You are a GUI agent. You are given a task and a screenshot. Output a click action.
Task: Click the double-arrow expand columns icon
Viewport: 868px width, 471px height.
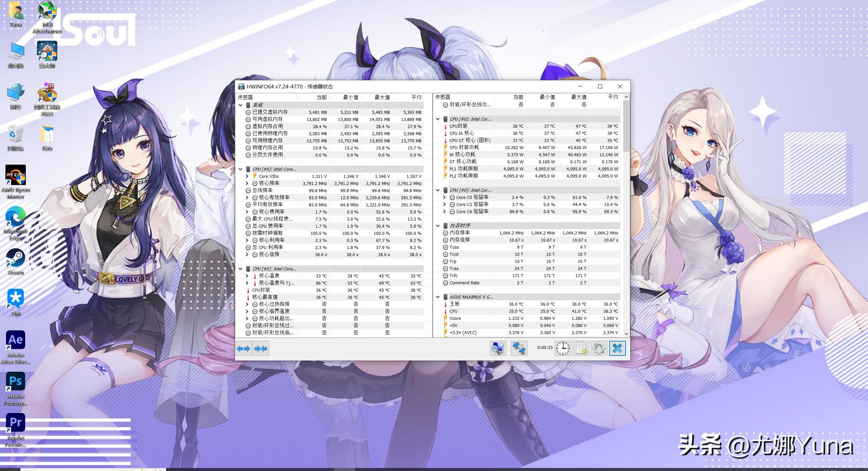pyautogui.click(x=243, y=349)
